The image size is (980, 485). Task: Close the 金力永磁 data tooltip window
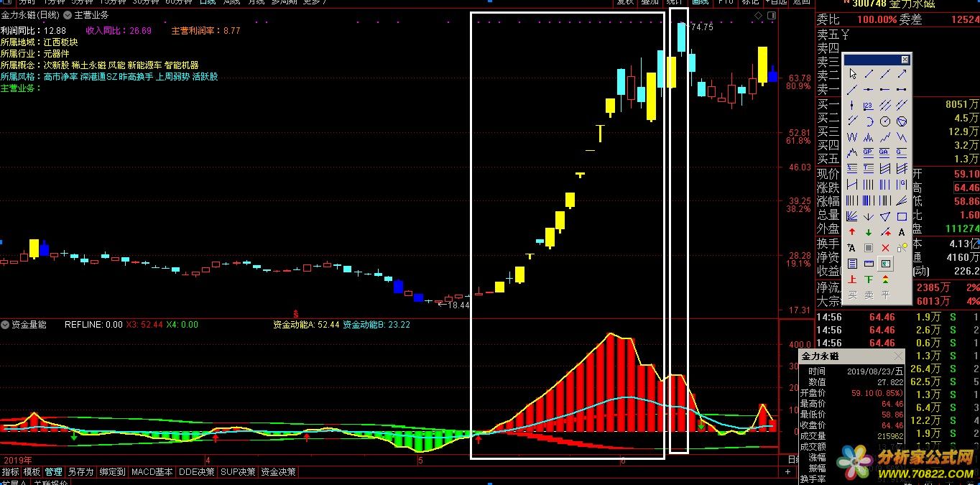(x=898, y=356)
